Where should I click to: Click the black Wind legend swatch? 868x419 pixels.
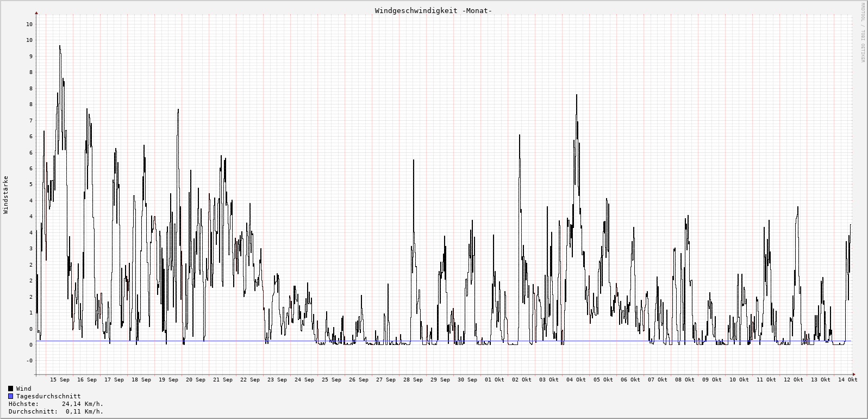coord(11,389)
